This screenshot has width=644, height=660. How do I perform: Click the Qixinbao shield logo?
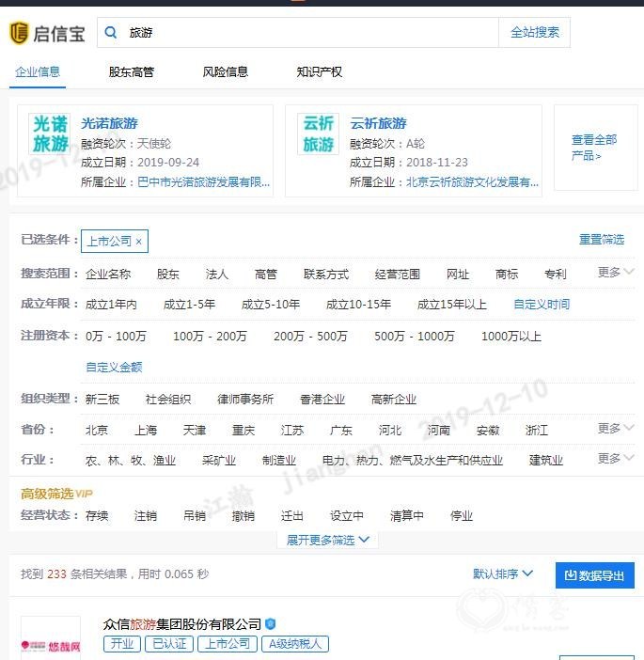point(19,33)
